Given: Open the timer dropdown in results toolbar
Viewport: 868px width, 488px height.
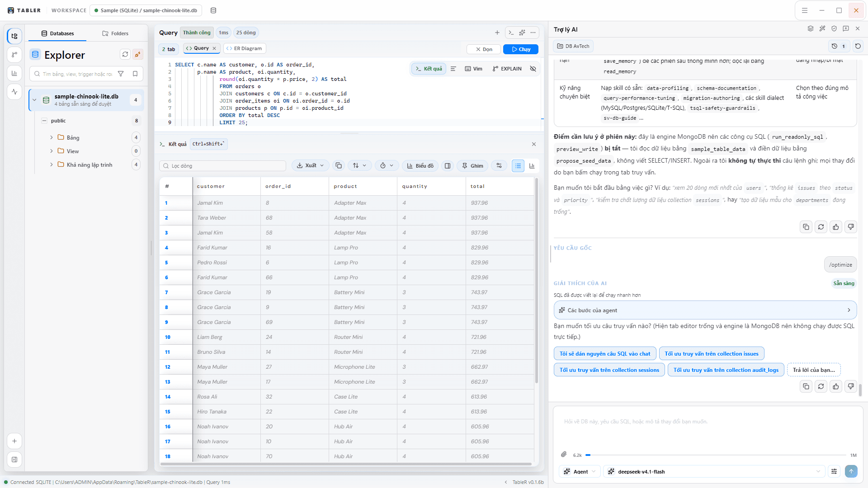Looking at the screenshot, I should pos(387,166).
